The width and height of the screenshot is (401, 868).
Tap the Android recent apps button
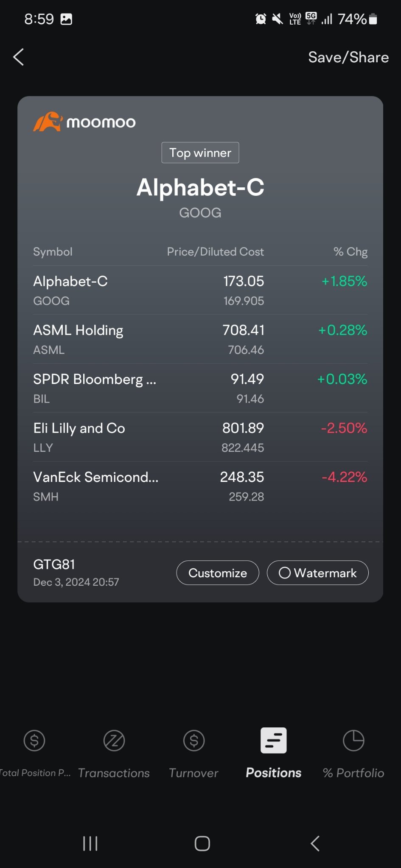click(x=90, y=843)
